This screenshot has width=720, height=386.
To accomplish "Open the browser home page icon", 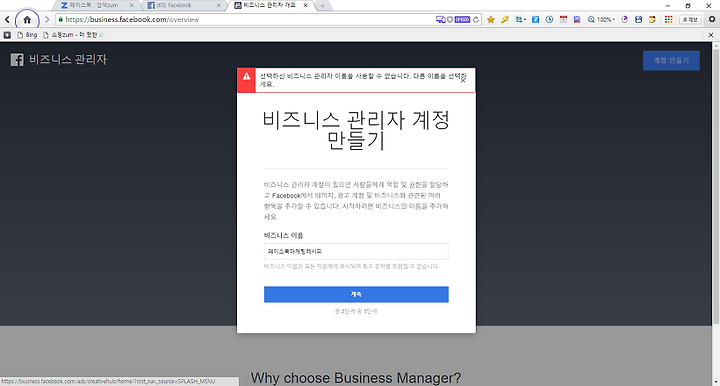I will tap(27, 20).
